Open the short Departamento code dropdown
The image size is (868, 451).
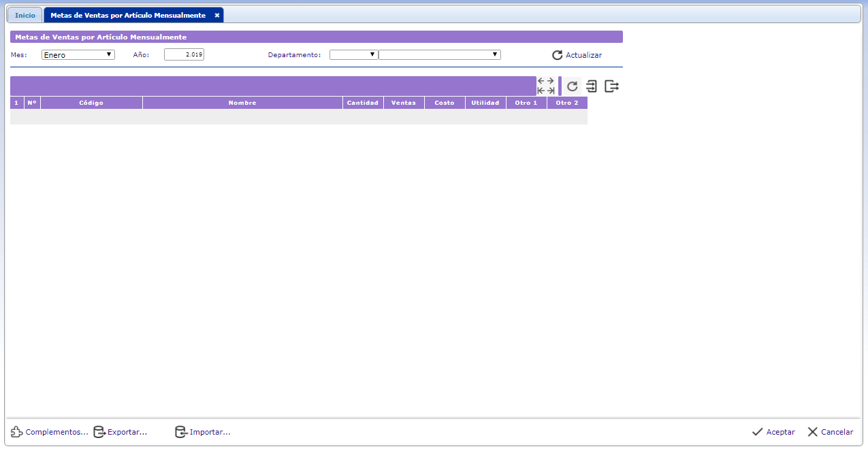[x=353, y=54]
